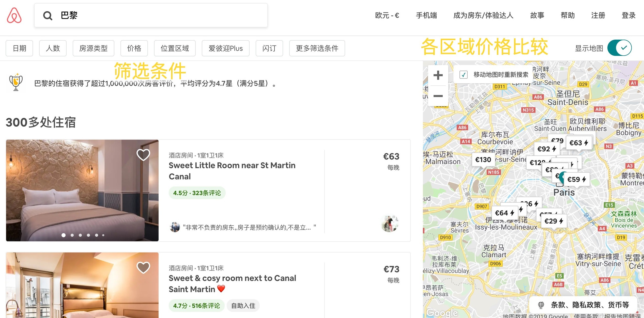Viewport: 644px width, 318px height.
Task: Click the second image carousel dot
Action: tap(72, 235)
